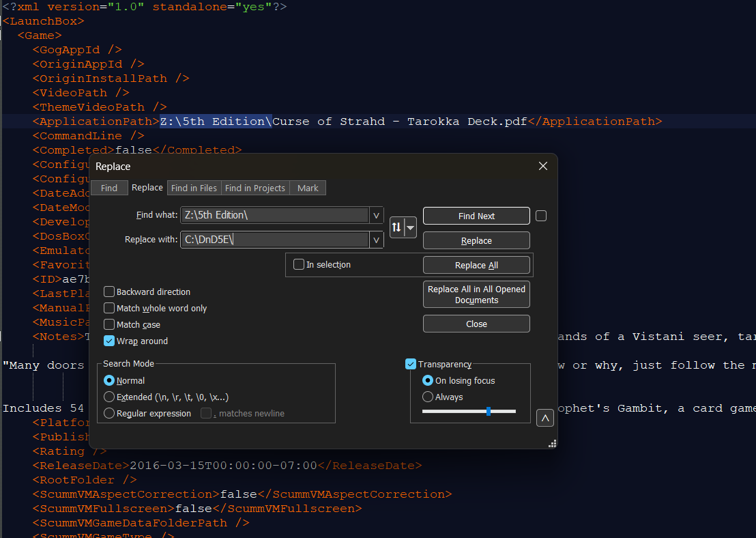Switch to the Find tab

click(109, 188)
